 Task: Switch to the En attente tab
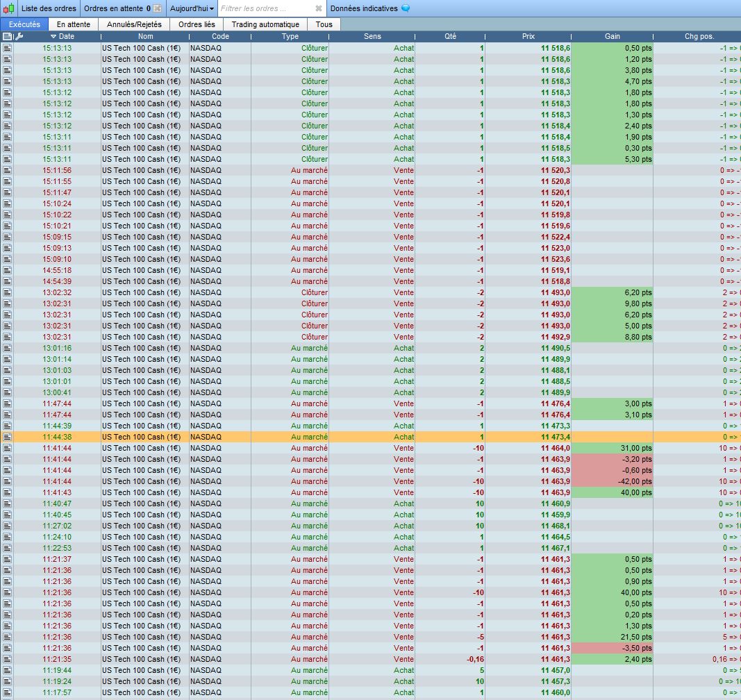click(73, 24)
